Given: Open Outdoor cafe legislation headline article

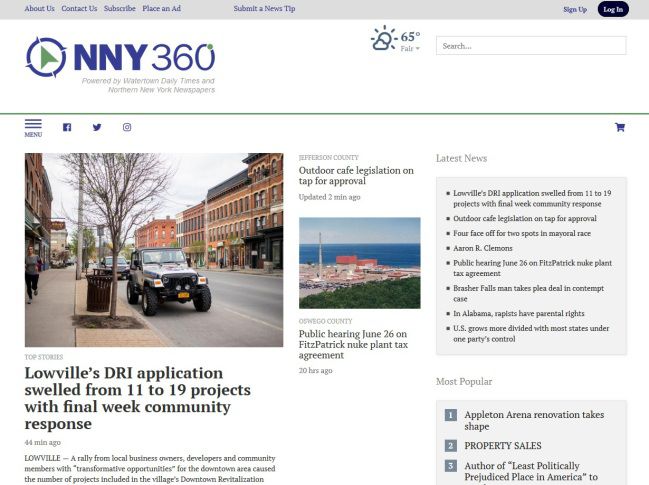Looking at the screenshot, I should click(x=356, y=175).
